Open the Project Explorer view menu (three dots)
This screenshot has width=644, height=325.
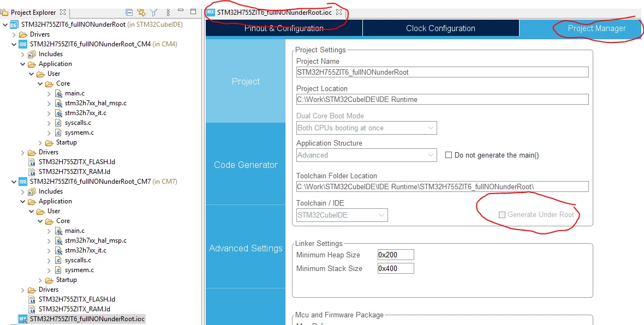pyautogui.click(x=168, y=13)
